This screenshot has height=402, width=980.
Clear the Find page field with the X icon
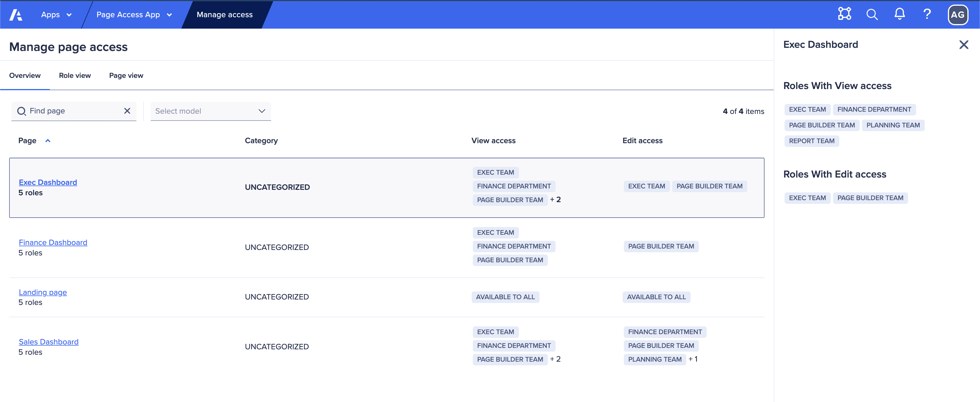click(x=127, y=111)
